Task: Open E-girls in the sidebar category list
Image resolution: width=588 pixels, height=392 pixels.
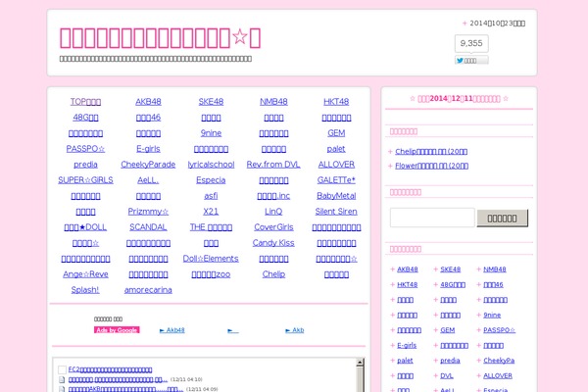Action: click(407, 346)
